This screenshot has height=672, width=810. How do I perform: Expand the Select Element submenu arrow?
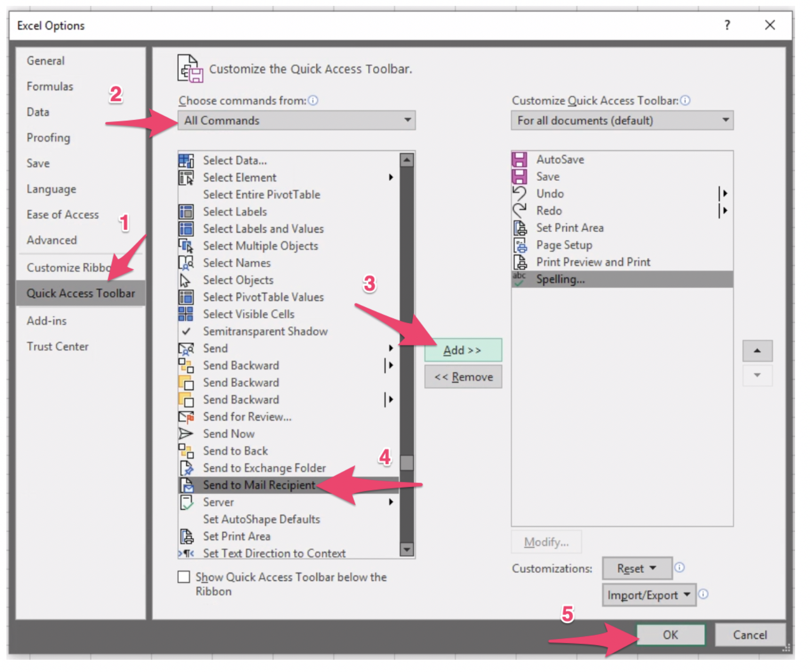(391, 178)
